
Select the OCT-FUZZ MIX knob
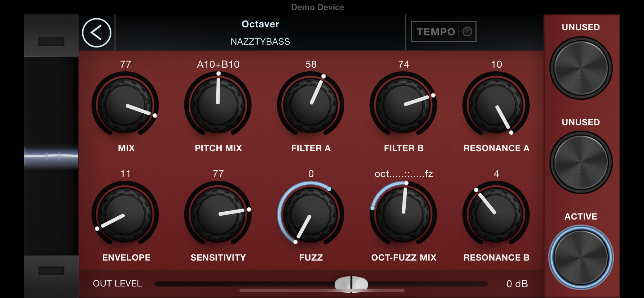click(x=403, y=215)
